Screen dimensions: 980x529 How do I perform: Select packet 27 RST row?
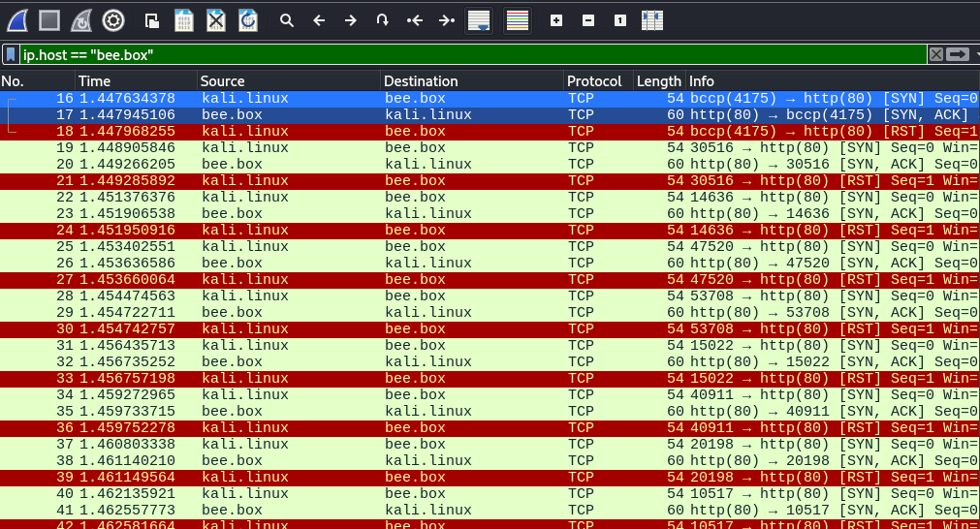pos(490,279)
